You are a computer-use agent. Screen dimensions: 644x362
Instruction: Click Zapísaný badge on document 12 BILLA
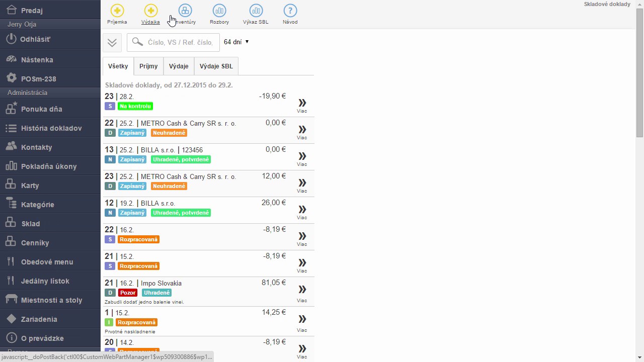(132, 213)
